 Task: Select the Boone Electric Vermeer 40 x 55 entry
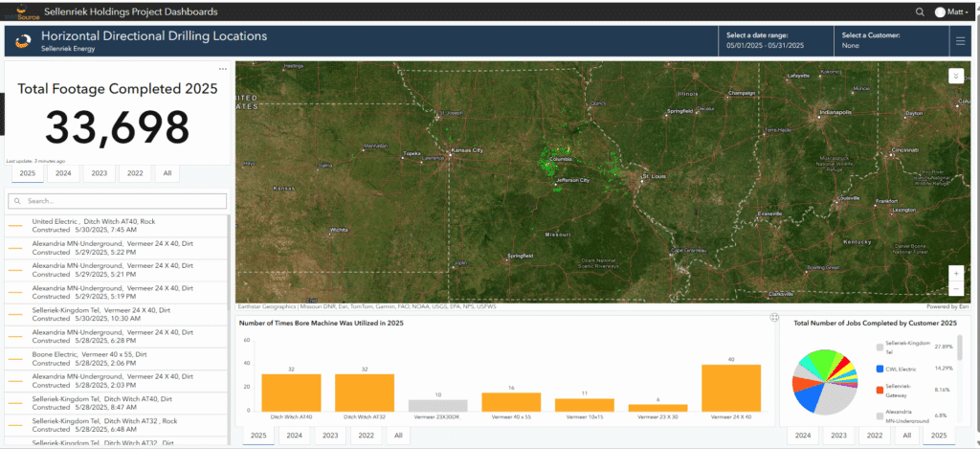[118, 359]
